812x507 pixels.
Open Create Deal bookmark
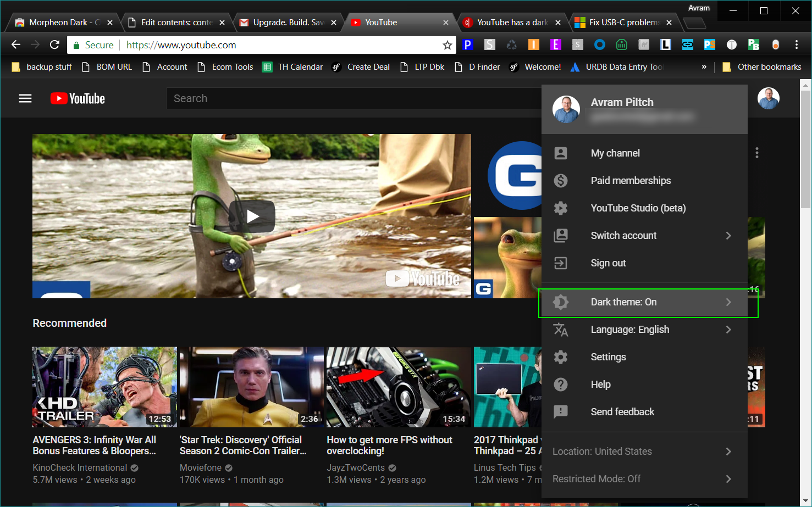coord(361,67)
